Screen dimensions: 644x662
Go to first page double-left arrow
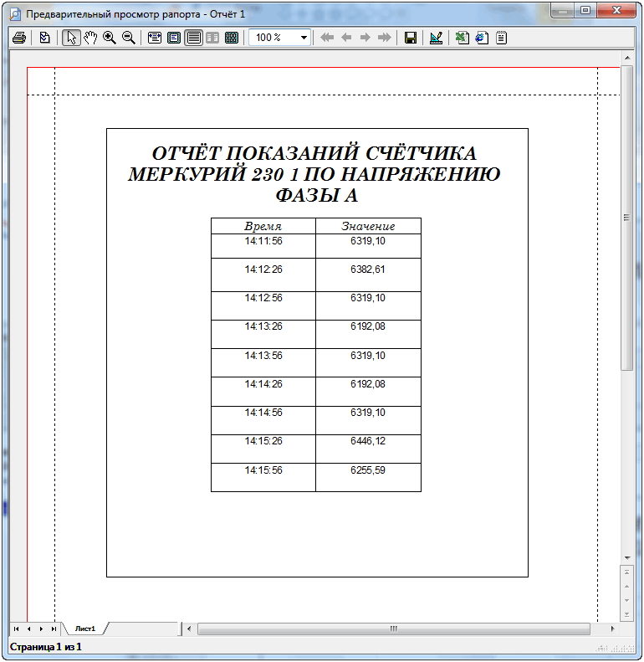pyautogui.click(x=327, y=38)
